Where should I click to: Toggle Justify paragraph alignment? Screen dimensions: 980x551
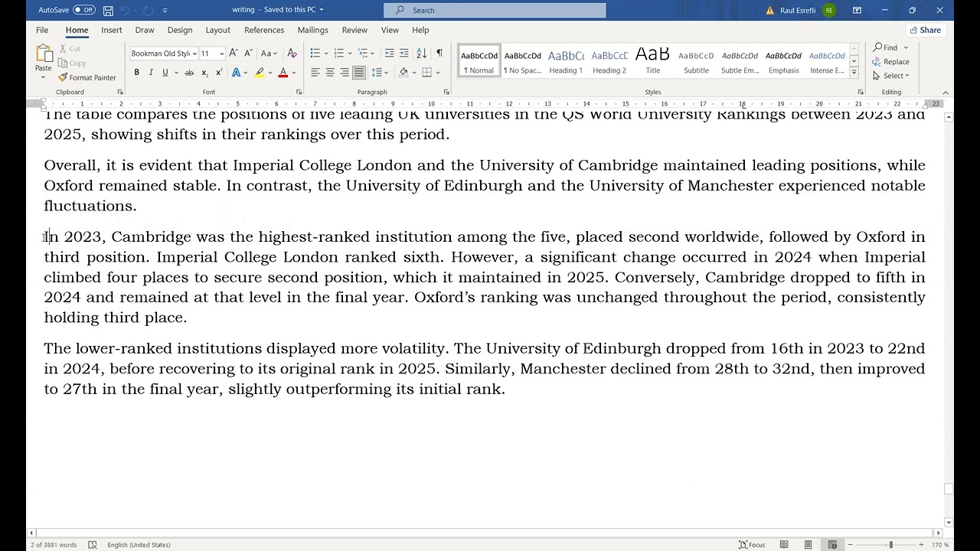coord(359,73)
